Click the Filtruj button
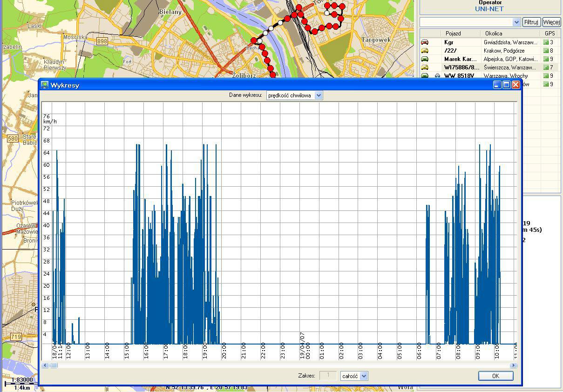This screenshot has width=563, height=392. 531,22
